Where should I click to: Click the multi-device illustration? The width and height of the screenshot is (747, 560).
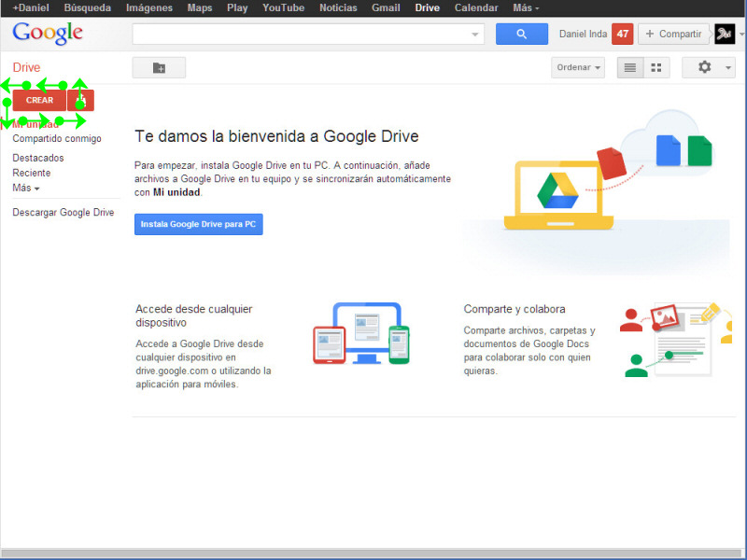coord(361,333)
